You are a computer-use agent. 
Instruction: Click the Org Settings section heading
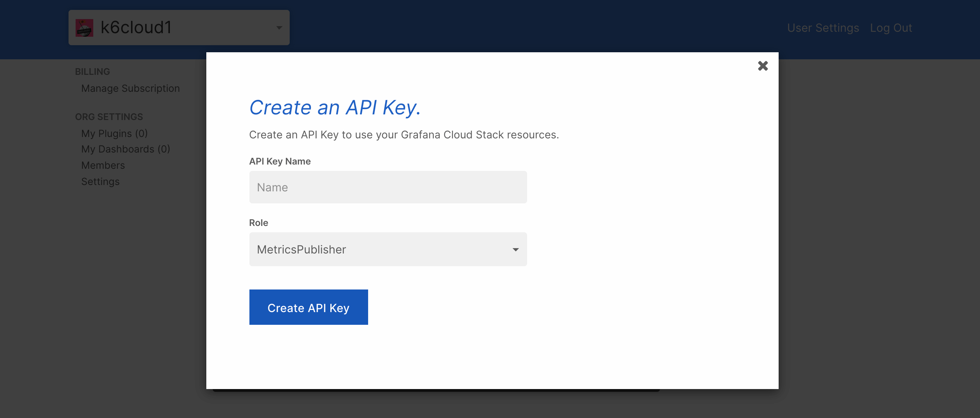(x=109, y=117)
